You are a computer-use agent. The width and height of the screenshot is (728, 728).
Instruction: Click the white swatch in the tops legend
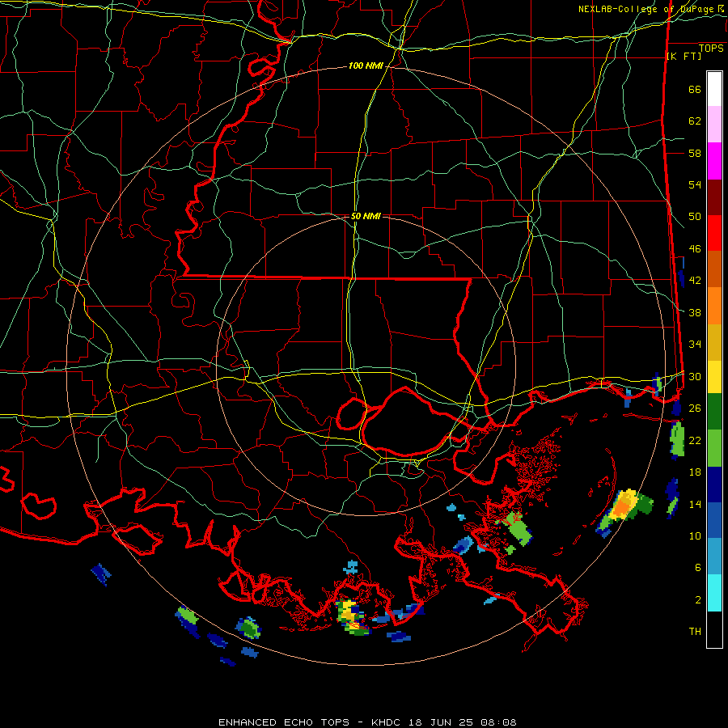point(714,89)
